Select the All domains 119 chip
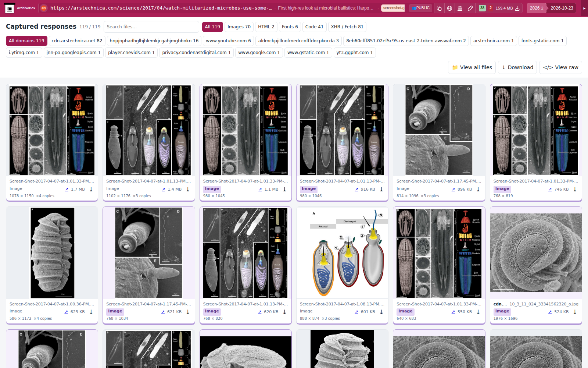Image resolution: width=588 pixels, height=368 pixels. [x=26, y=41]
